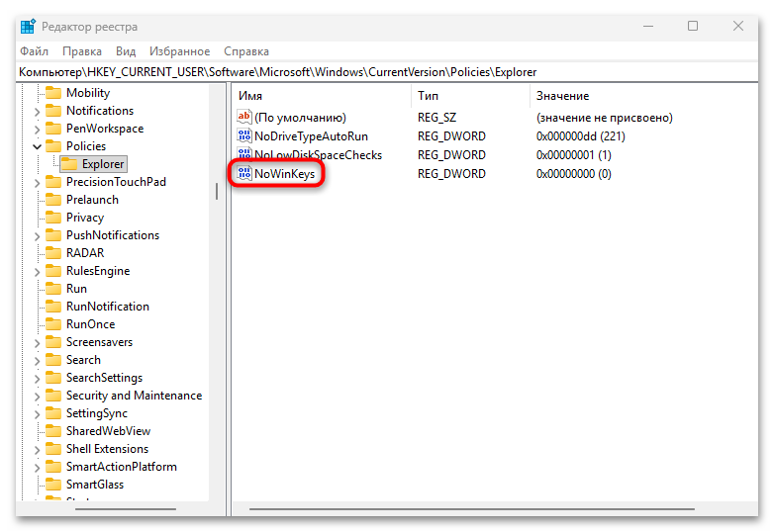Click the PushNotifications folder icon

click(x=53, y=235)
